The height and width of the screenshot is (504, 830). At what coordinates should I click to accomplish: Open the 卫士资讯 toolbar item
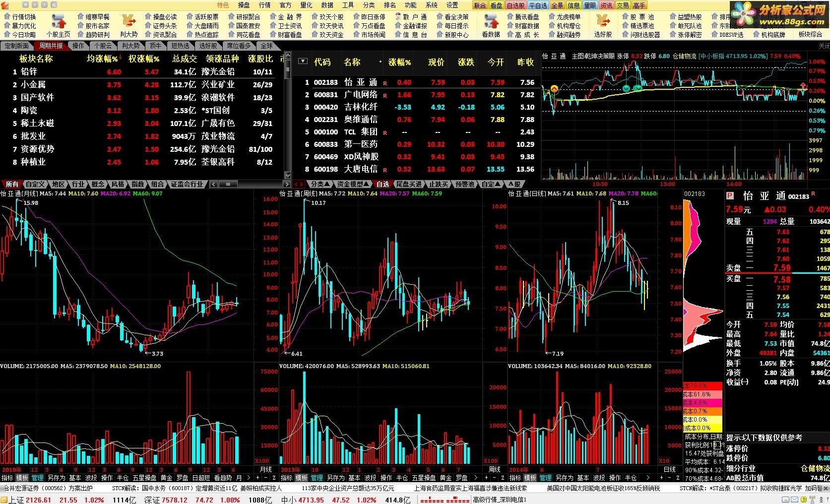(285, 26)
